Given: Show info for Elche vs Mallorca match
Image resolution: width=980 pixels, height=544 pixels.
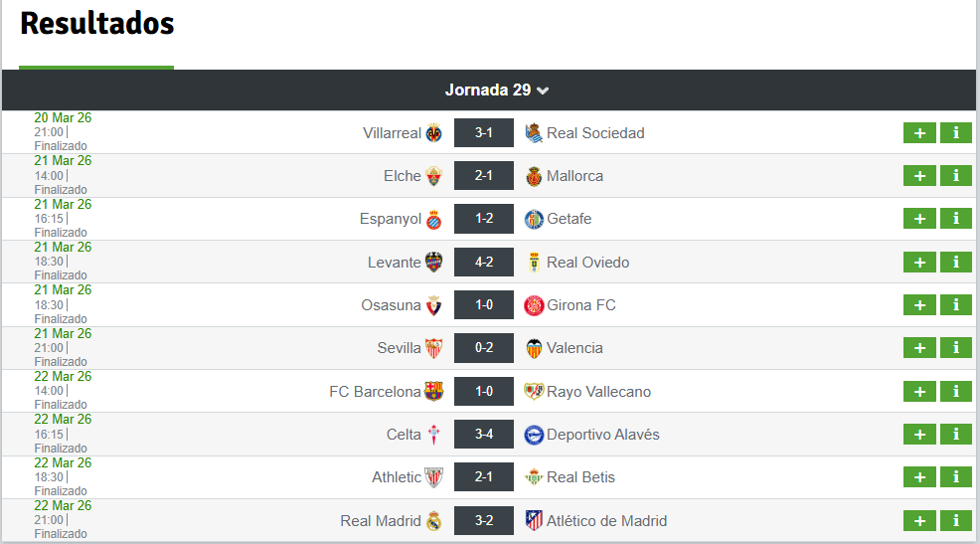Looking at the screenshot, I should 955,176.
